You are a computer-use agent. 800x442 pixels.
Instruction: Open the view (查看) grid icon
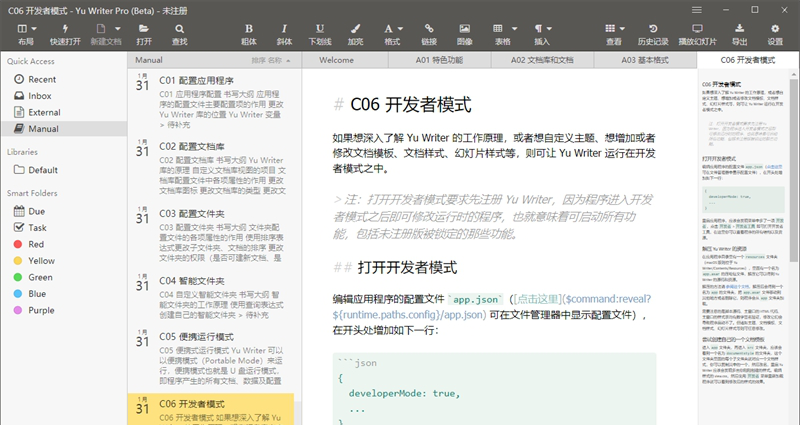[610, 29]
